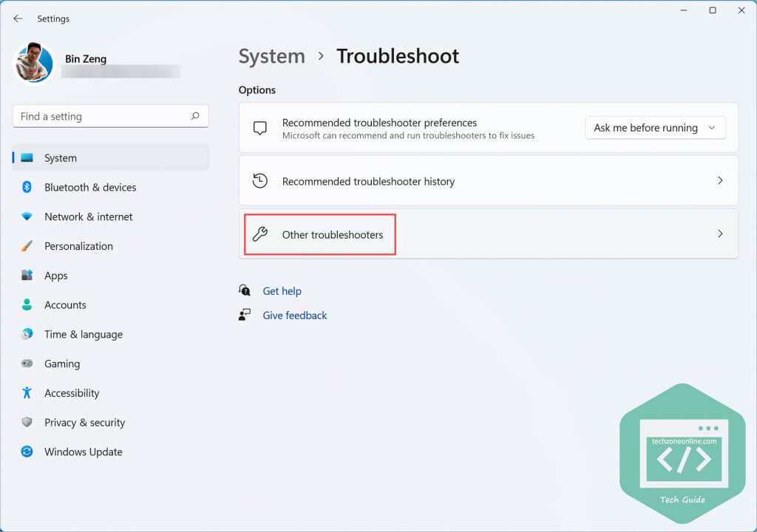Select System in the breadcrumb
757x532 pixels.
point(272,56)
